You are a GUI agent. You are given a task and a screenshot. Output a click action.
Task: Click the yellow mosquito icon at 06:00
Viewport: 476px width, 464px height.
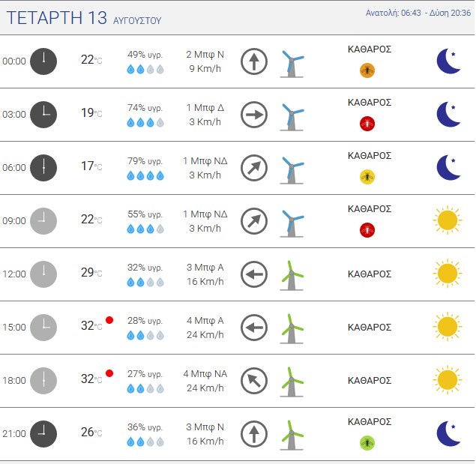point(367,177)
